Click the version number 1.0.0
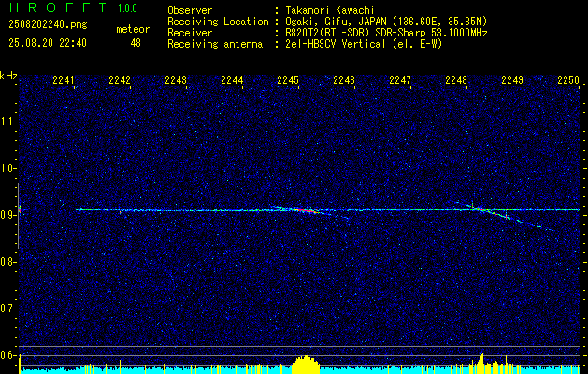The width and height of the screenshot is (588, 374). tap(127, 8)
